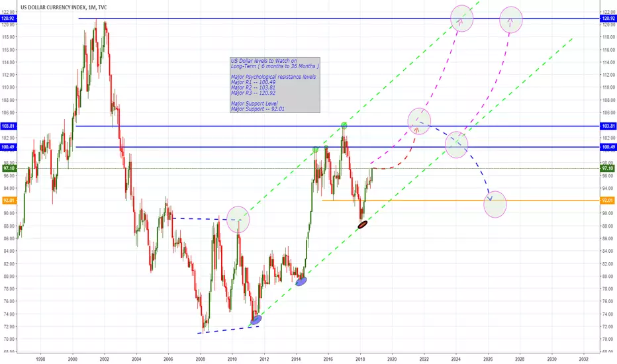Click the 'Long-Term ( 6 months to 36 Months )' line
Viewport: 617px width, 364px height.
click(x=275, y=66)
